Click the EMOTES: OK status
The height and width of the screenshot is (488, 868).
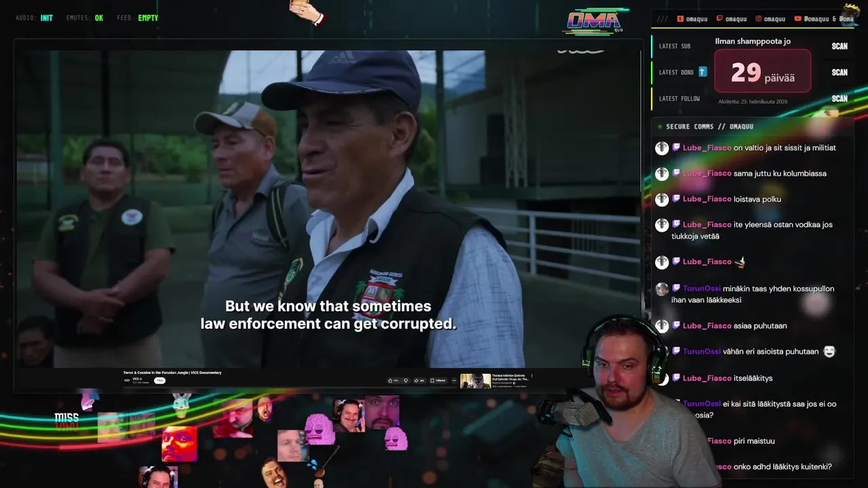pos(85,18)
